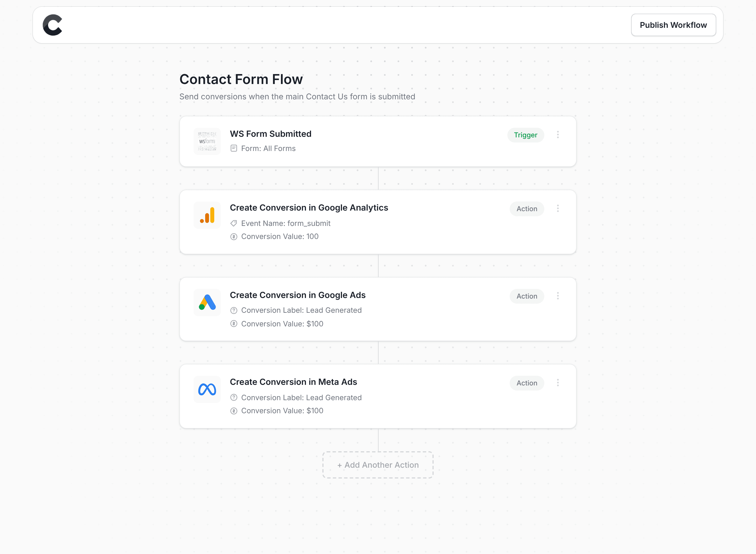Click the Contact Form Flow title
Screen dimensions: 756x554
241,79
